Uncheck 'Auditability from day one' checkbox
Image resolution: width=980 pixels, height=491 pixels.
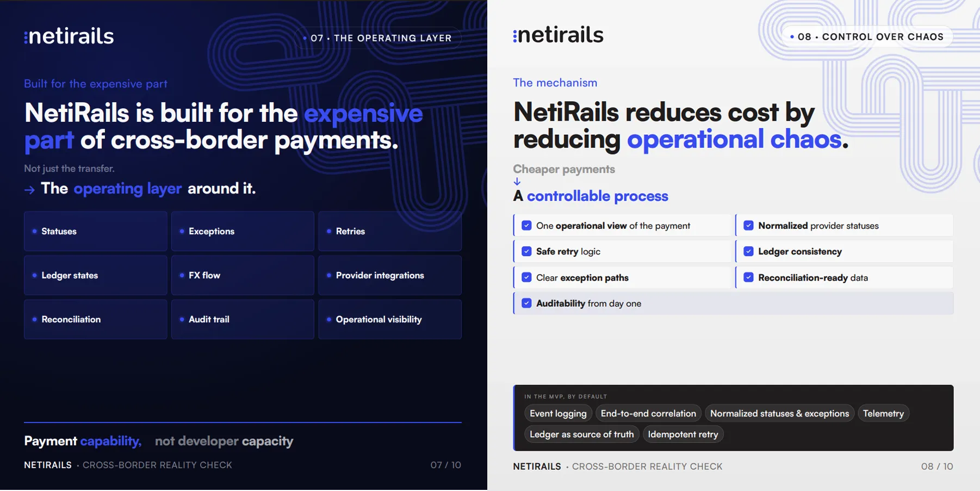(x=526, y=303)
